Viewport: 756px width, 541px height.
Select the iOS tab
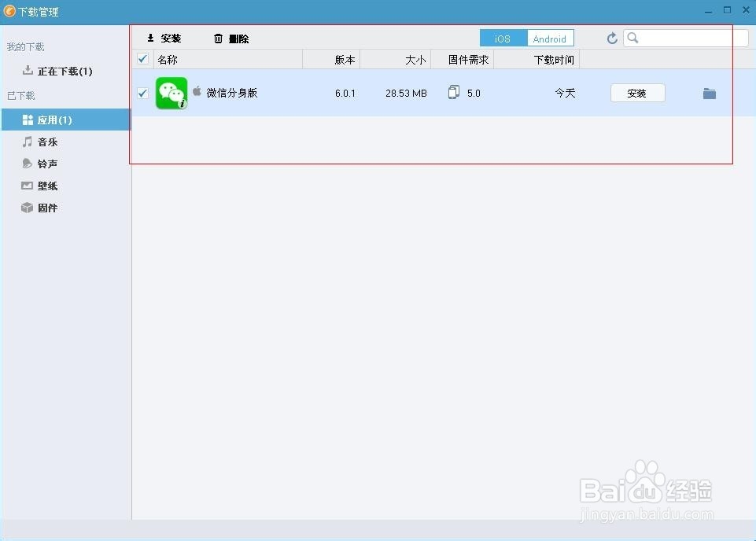[503, 38]
